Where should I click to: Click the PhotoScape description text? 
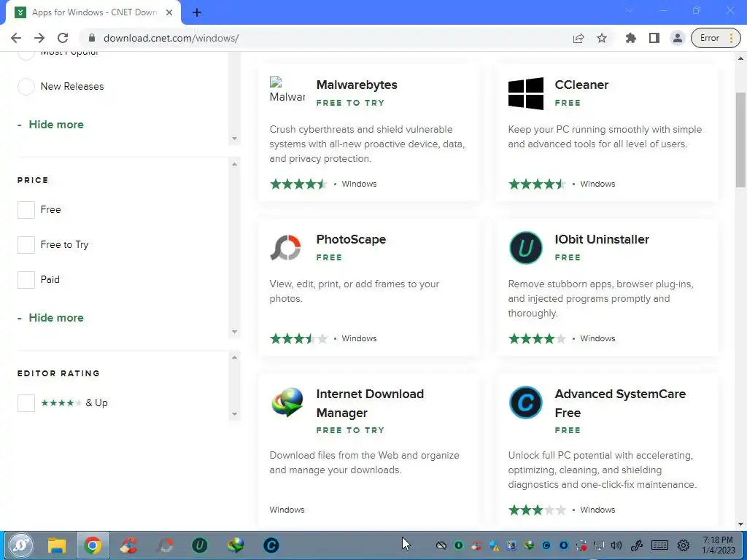coord(354,292)
